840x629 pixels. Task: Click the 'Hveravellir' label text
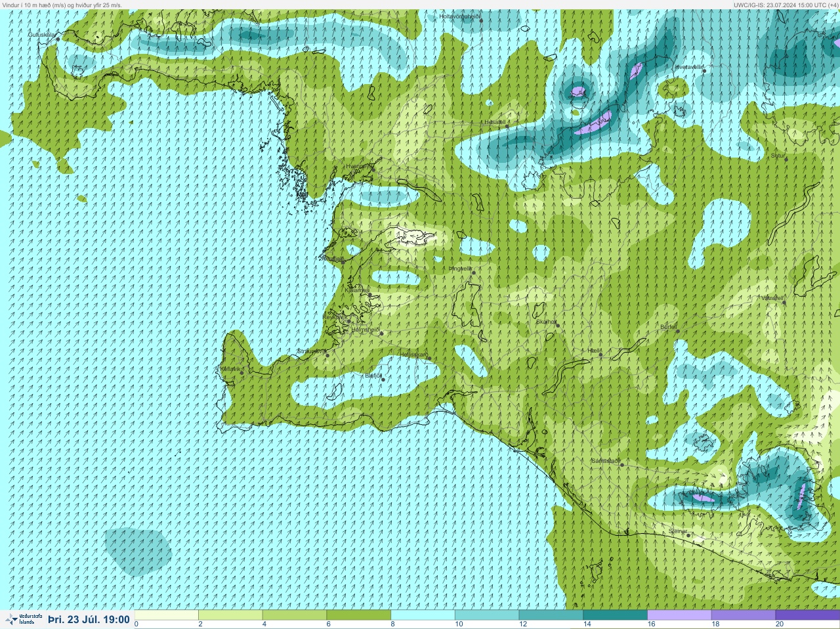point(689,67)
